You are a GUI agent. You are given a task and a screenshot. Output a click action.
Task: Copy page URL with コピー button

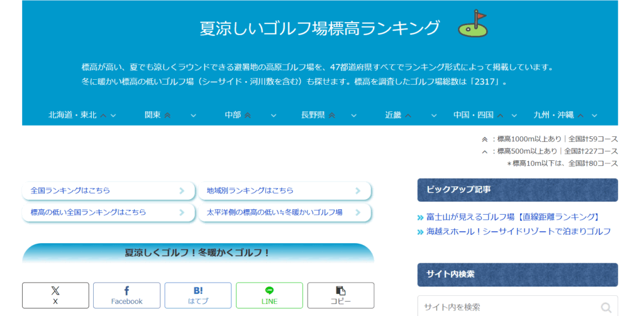pyautogui.click(x=340, y=295)
